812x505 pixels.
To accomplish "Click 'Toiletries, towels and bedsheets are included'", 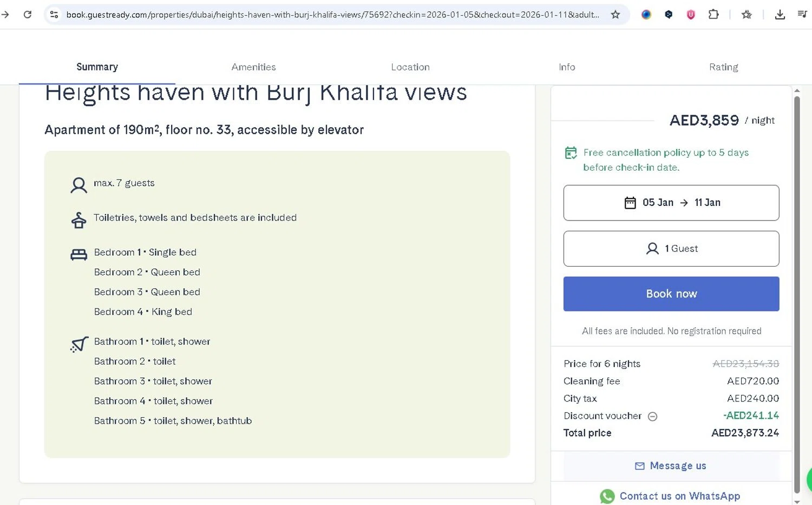I will 195,218.
